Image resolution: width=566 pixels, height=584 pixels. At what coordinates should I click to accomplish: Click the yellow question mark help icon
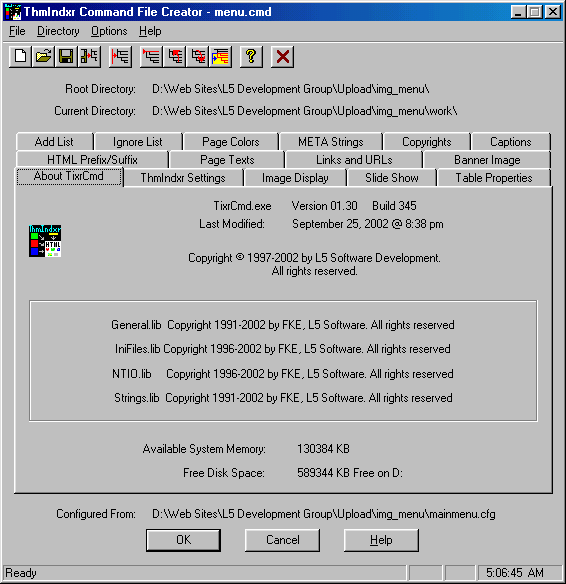click(x=251, y=57)
